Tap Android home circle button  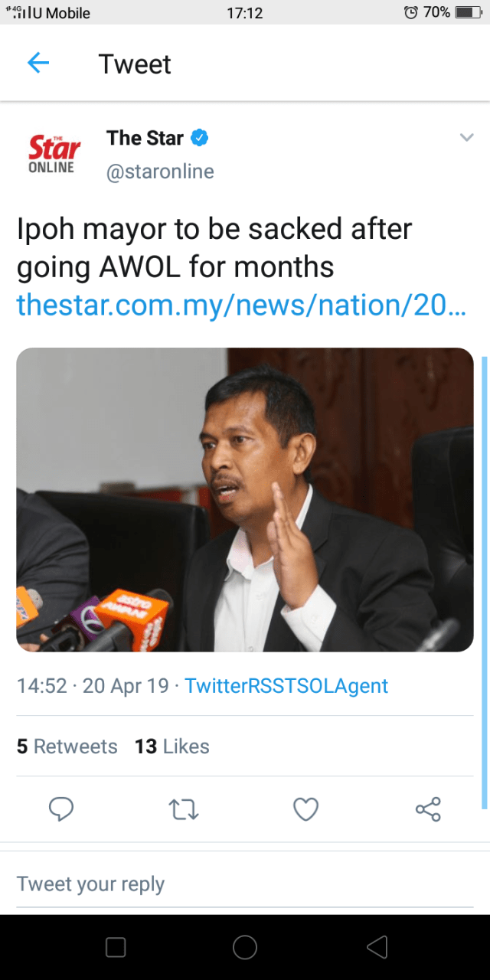coord(245,947)
